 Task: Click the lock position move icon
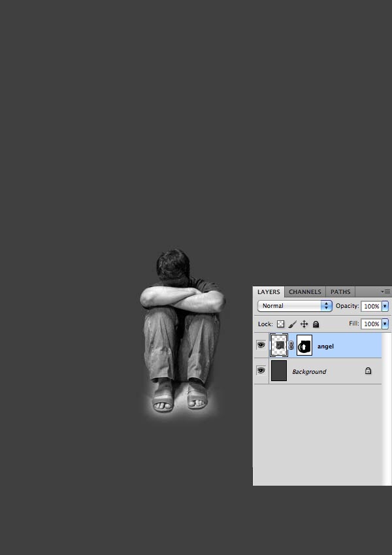(x=304, y=324)
